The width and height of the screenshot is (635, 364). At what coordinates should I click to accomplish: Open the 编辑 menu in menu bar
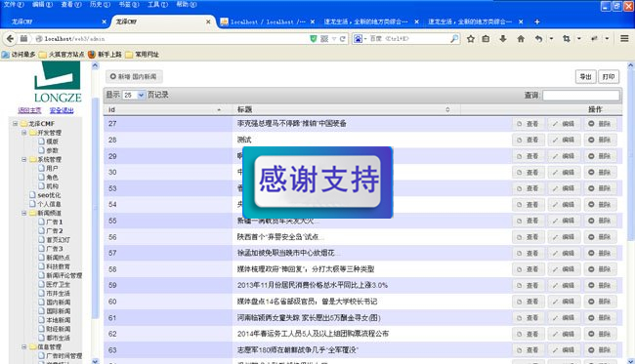tap(43, 4)
